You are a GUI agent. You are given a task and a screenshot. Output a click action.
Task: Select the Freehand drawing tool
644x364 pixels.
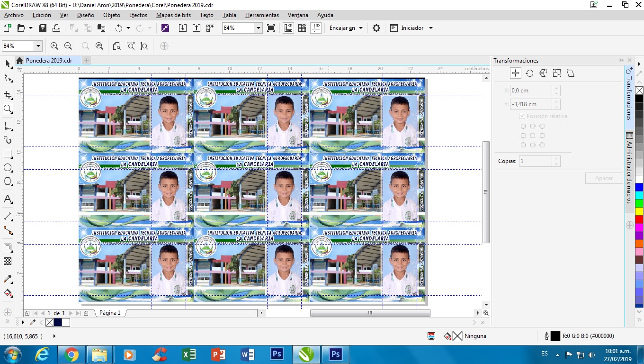(8, 127)
